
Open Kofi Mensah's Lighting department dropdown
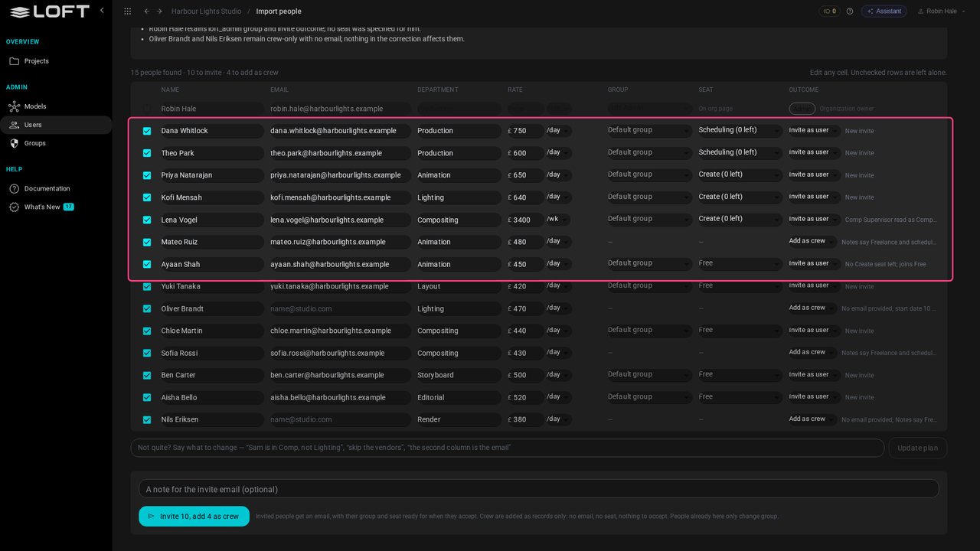click(x=458, y=197)
